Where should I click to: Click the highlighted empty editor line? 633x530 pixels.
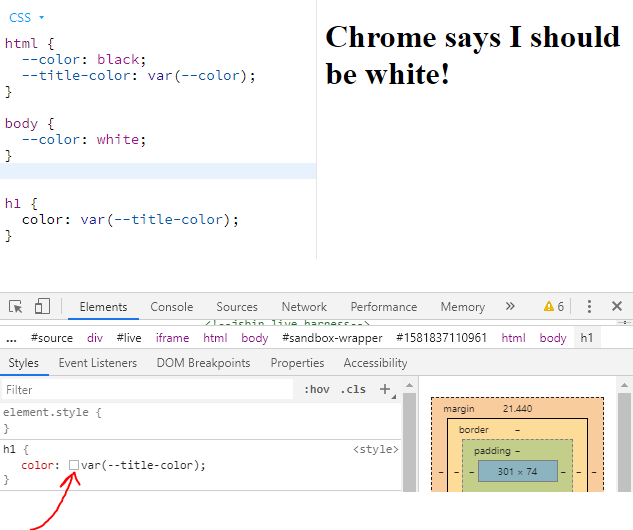click(x=158, y=171)
